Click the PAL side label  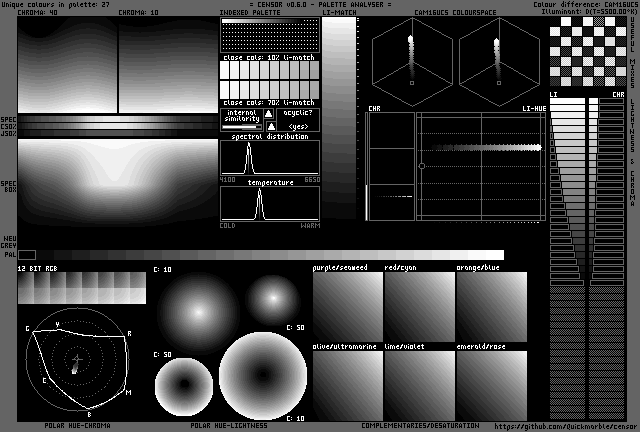point(11,254)
